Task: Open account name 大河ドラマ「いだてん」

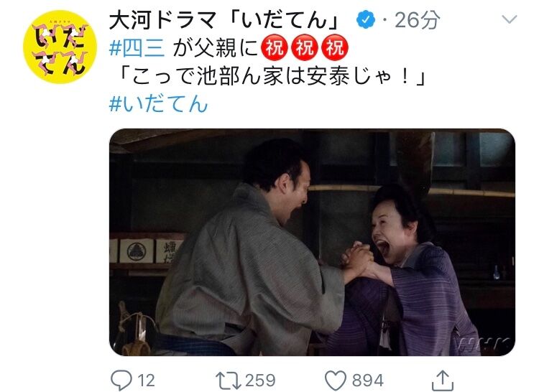Action: pos(225,20)
